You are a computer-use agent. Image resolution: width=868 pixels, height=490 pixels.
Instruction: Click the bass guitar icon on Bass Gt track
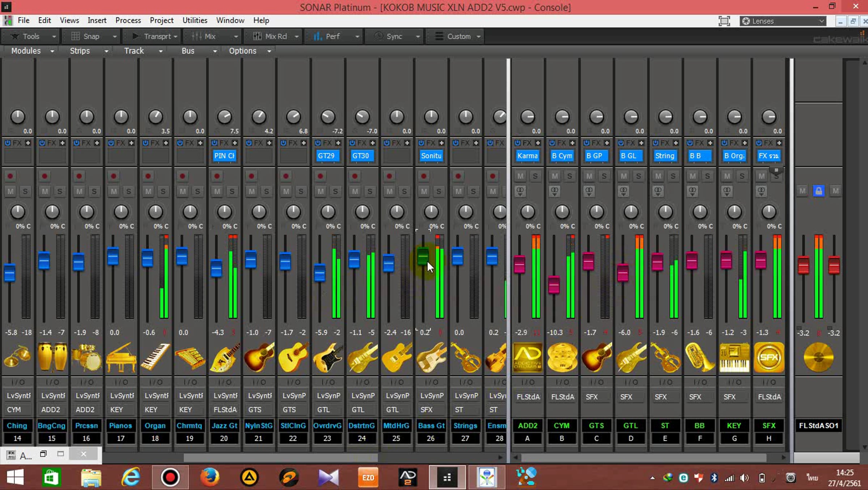pyautogui.click(x=431, y=357)
